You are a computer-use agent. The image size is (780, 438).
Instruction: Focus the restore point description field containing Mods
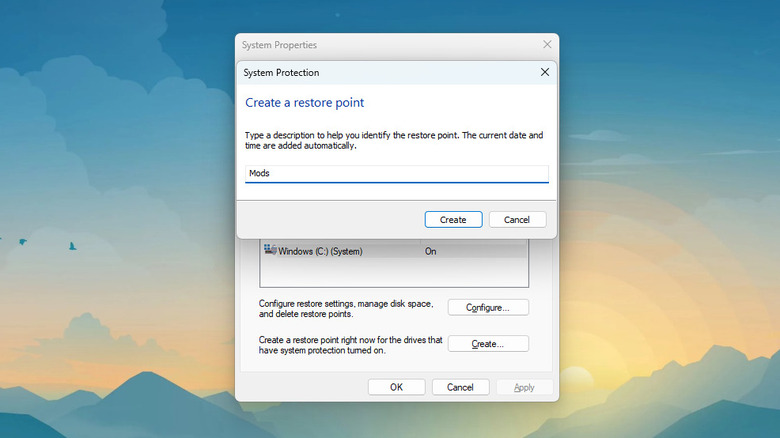[x=396, y=174]
